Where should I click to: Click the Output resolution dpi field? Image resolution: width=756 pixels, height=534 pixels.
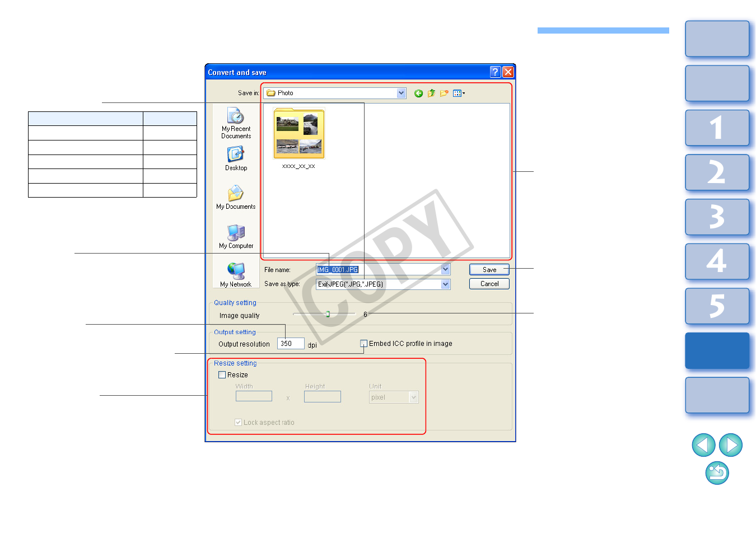pyautogui.click(x=291, y=344)
